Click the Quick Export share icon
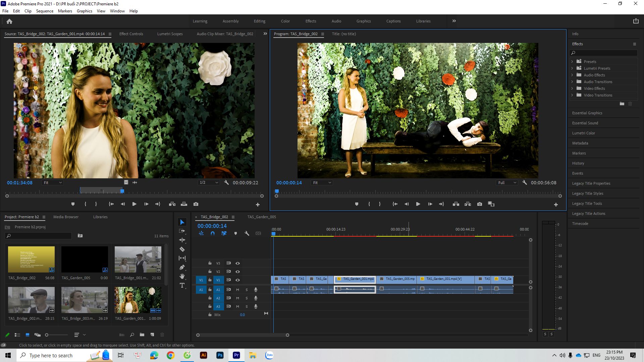Screen dimensions: 644x362 pos(636,21)
